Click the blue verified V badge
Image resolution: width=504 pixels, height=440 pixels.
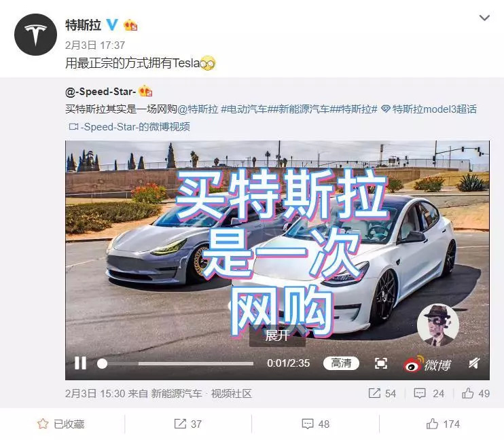[112, 24]
